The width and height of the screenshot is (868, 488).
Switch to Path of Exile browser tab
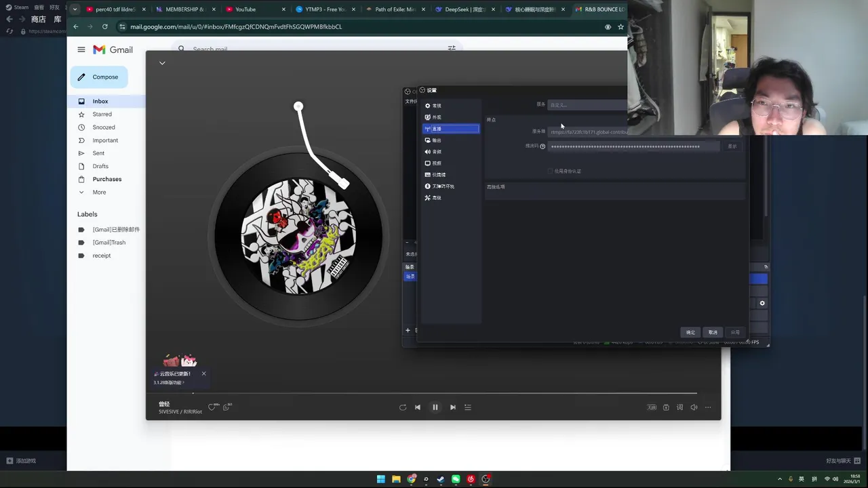coord(395,9)
